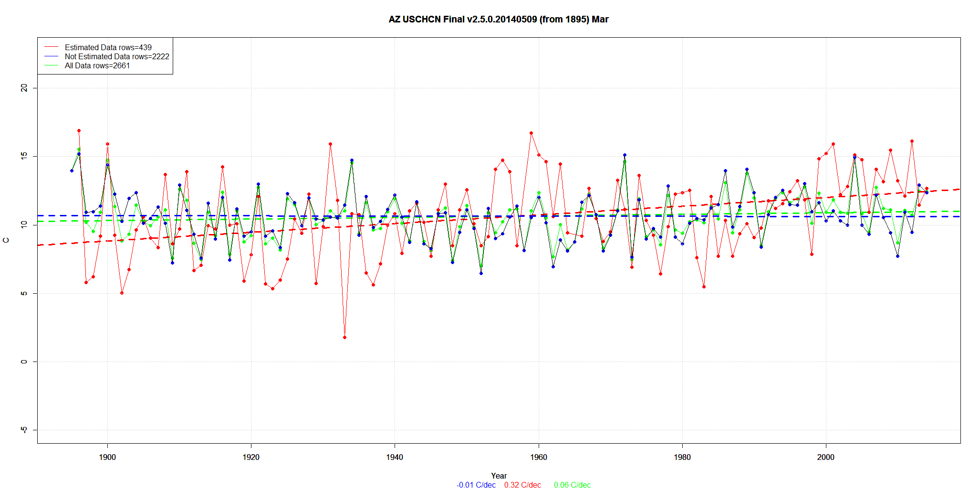
Task: Click the y-axis tick label 20
Action: 24,88
